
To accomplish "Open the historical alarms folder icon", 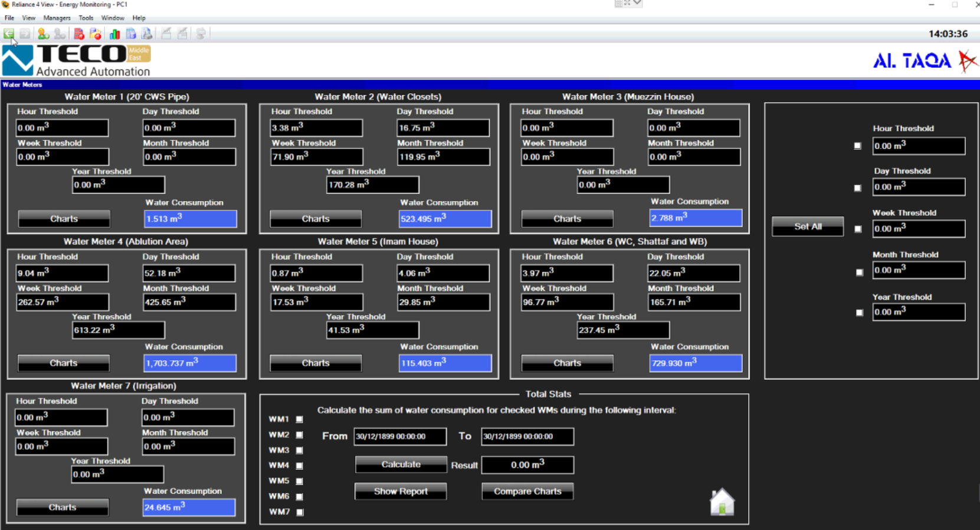I will 96,34.
